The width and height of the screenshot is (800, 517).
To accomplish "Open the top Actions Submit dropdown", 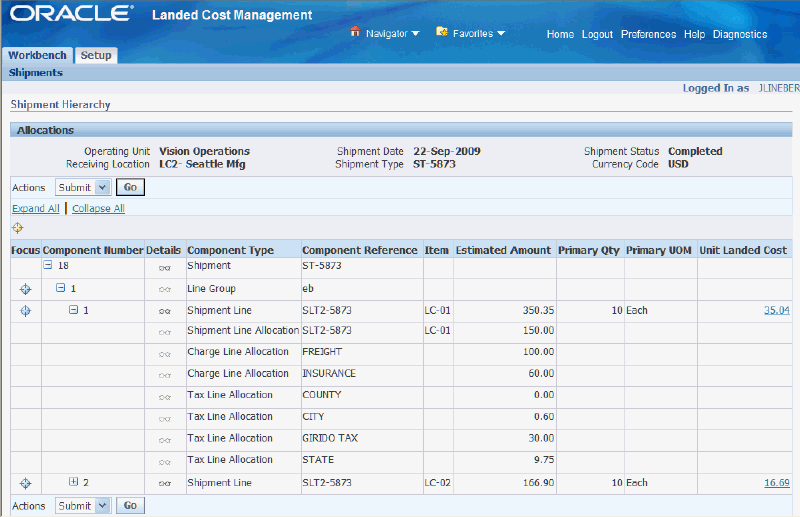I will click(83, 187).
